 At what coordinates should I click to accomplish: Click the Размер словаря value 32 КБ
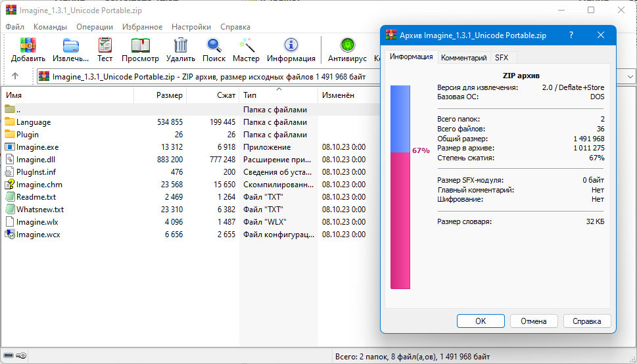[x=595, y=222]
